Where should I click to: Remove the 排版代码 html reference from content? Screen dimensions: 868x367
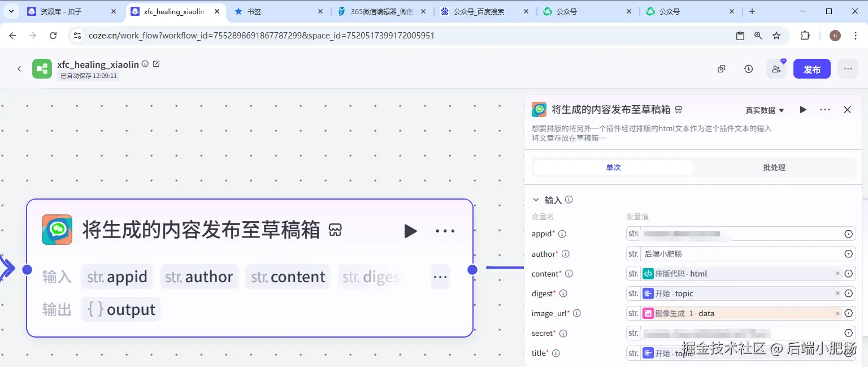click(837, 274)
